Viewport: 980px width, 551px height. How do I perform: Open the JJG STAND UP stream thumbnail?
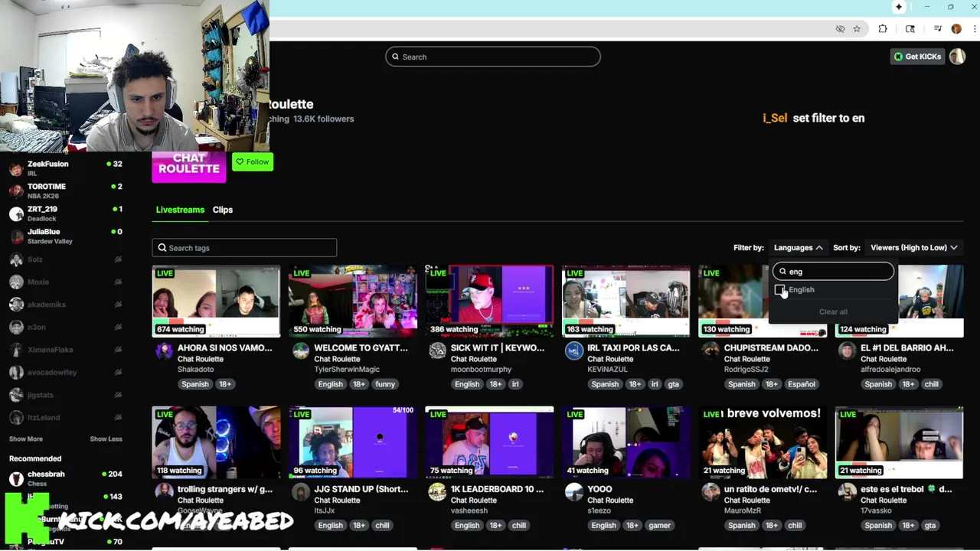(352, 442)
